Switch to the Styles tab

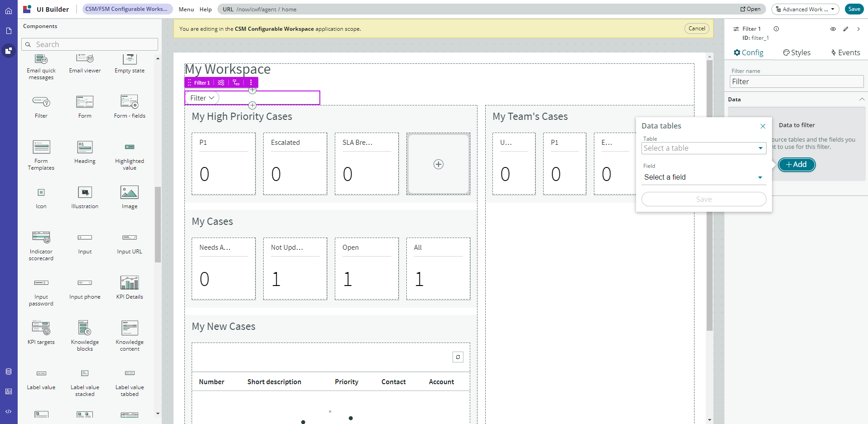(x=797, y=52)
